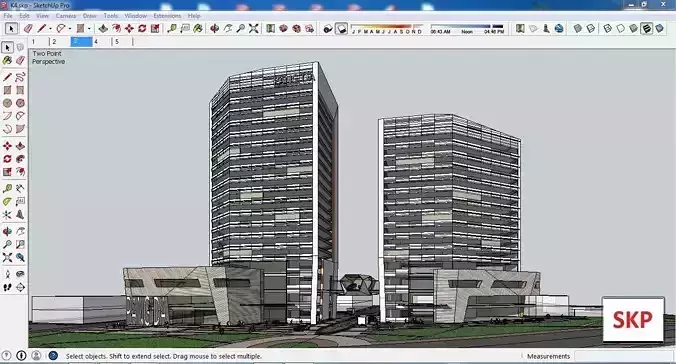Click the person icon in status bar

[x=37, y=356]
